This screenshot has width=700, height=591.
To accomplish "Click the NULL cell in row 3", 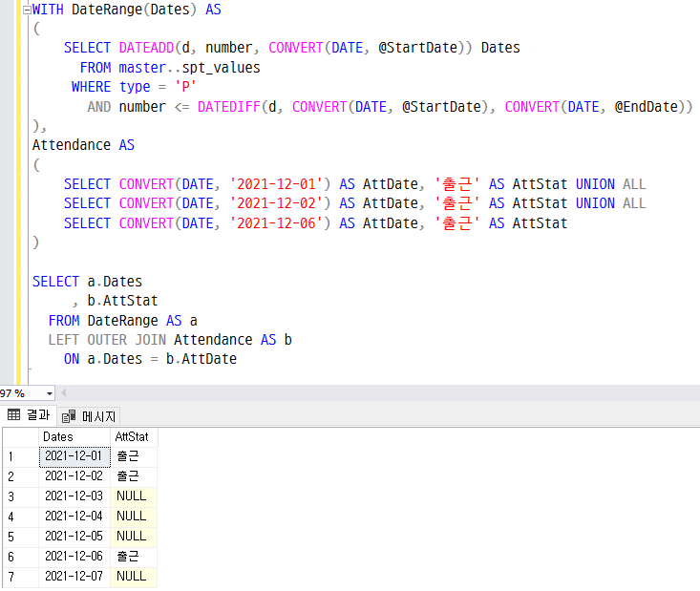I will 134,496.
